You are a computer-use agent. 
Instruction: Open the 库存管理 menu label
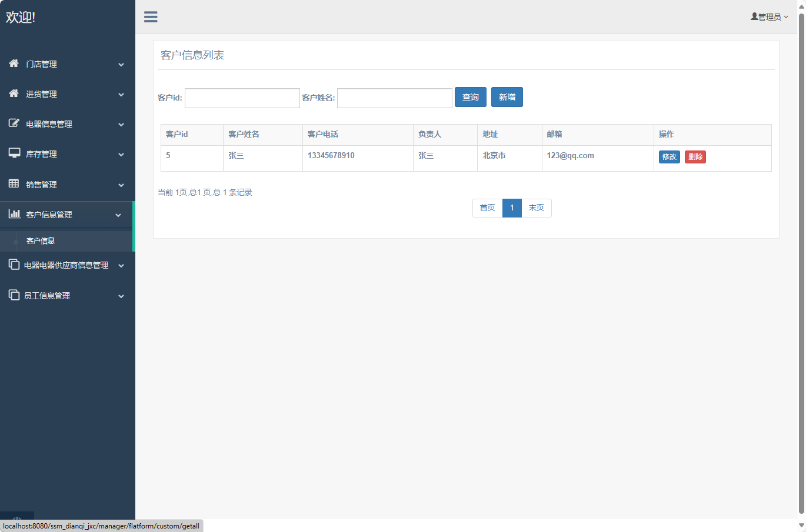tap(41, 154)
